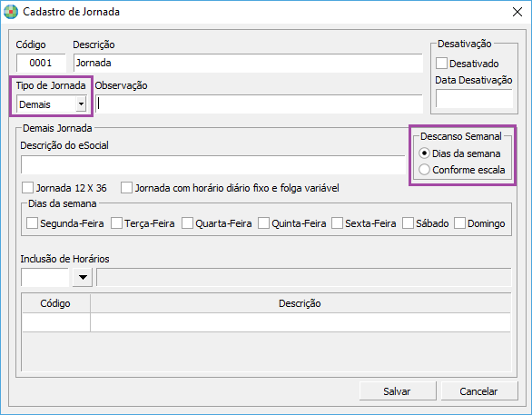
Task: Enable the Jornada 12 X 36 checkbox
Action: pyautogui.click(x=27, y=188)
